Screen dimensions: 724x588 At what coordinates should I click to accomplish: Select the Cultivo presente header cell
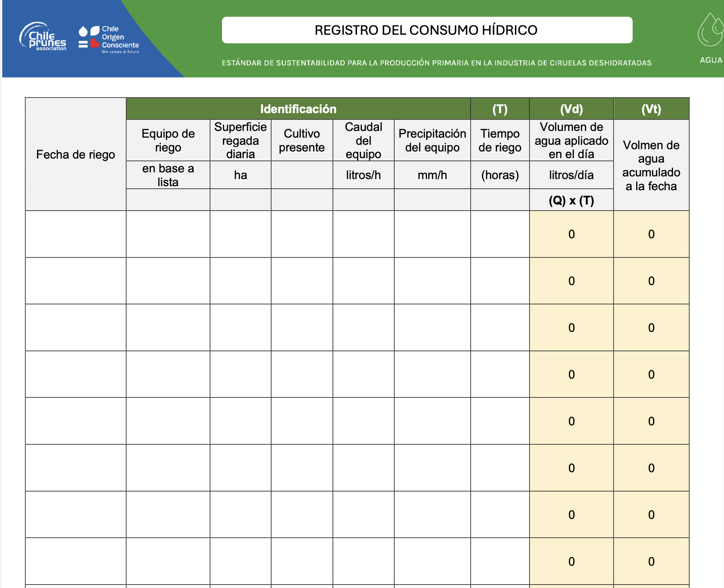pos(302,140)
